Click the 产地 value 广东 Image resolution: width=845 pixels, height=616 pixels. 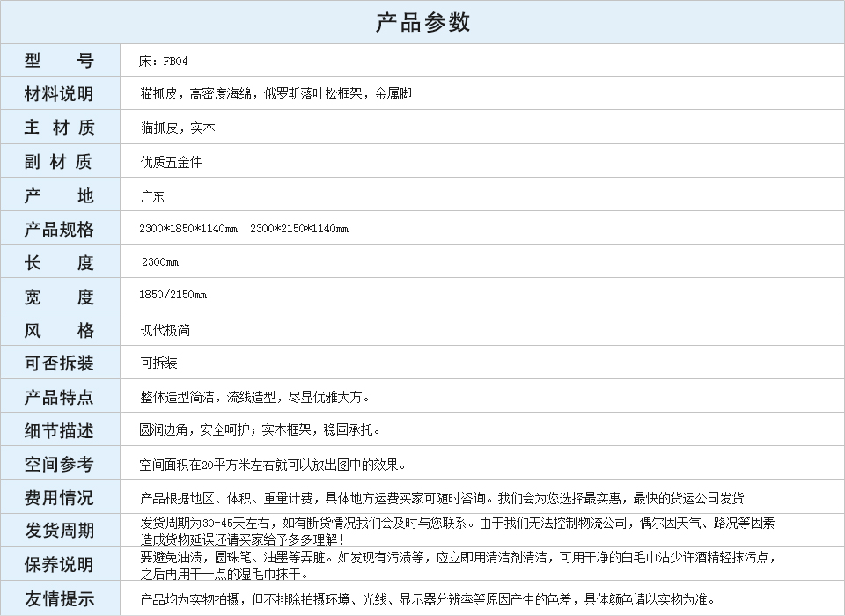(x=152, y=196)
